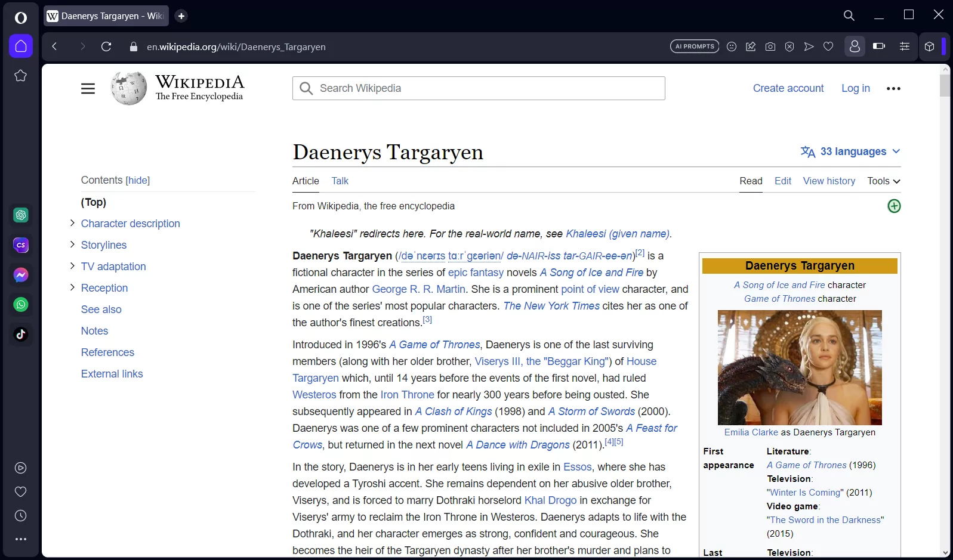Expand the Reception contents section
This screenshot has height=560, width=953.
72,287
